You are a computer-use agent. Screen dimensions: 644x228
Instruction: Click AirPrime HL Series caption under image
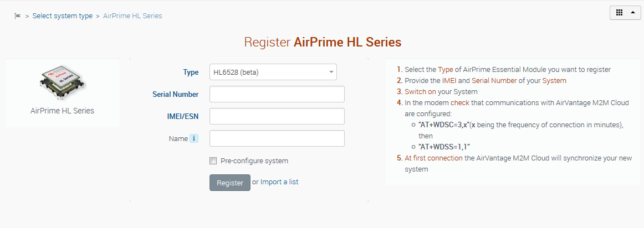point(62,111)
